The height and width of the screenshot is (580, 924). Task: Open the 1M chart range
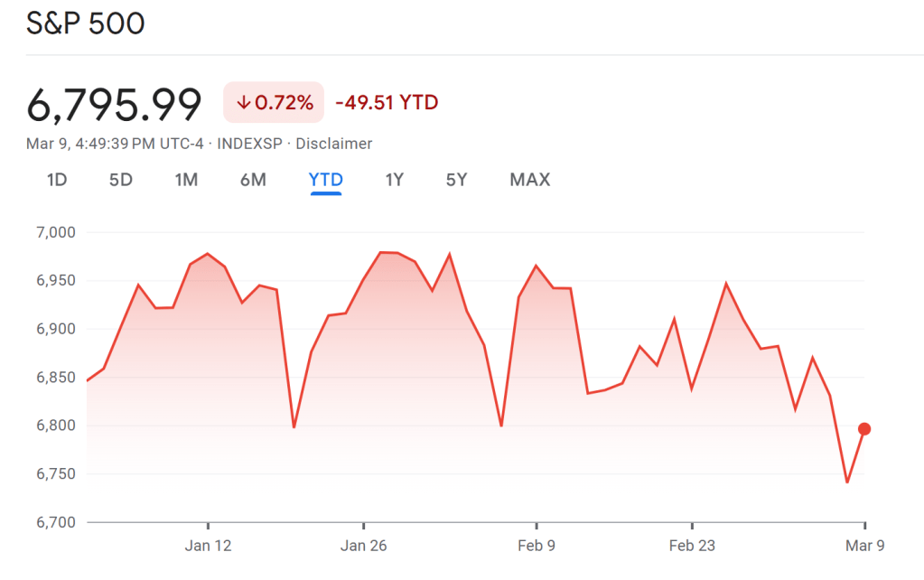[x=186, y=180]
